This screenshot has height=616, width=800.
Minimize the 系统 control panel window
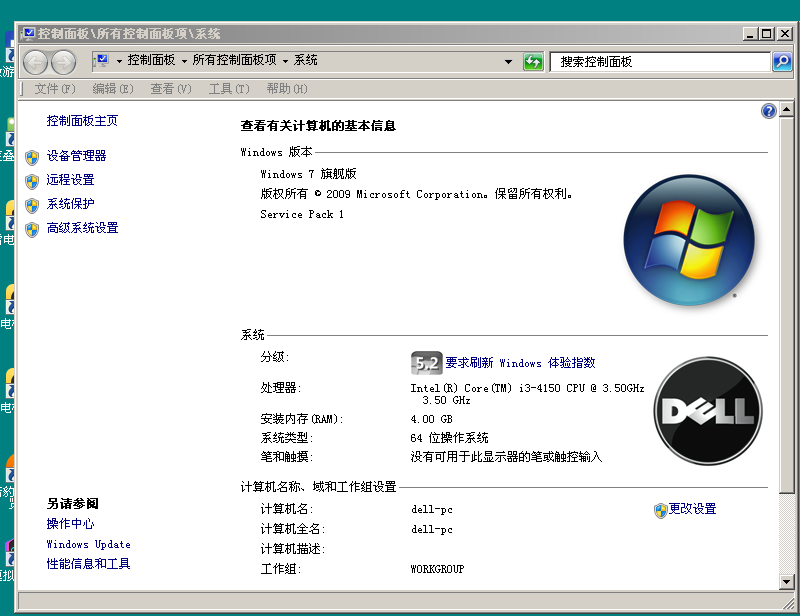coord(749,34)
